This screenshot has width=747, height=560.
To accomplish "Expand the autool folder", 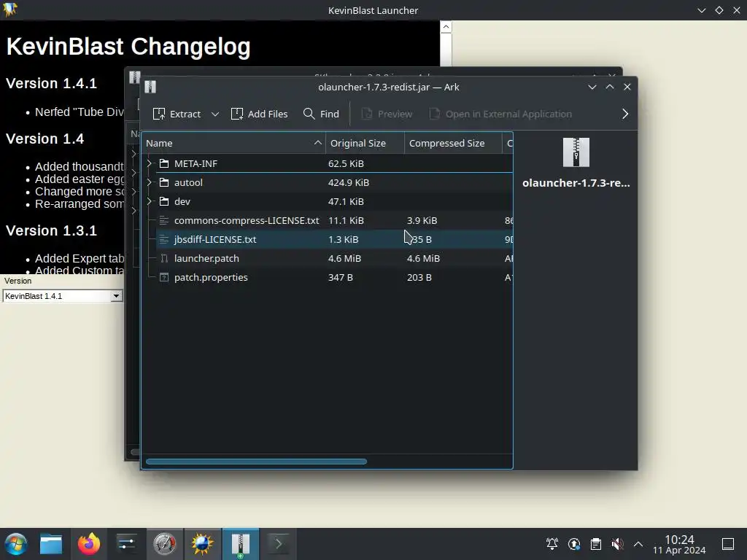I will click(x=149, y=182).
